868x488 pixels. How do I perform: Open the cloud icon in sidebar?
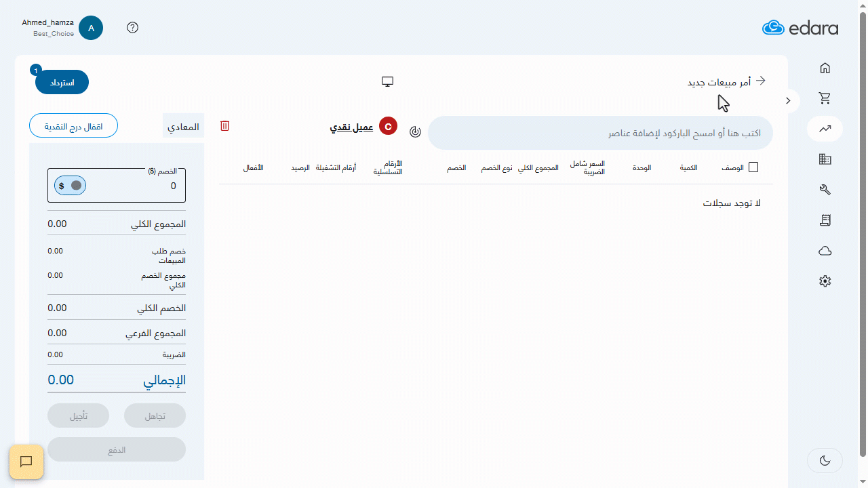(x=825, y=251)
